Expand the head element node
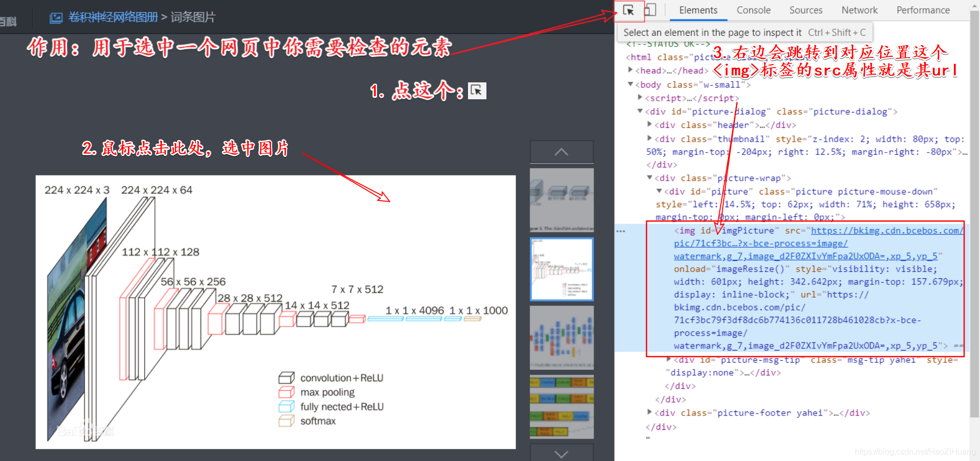This screenshot has width=980, height=461. [630, 70]
